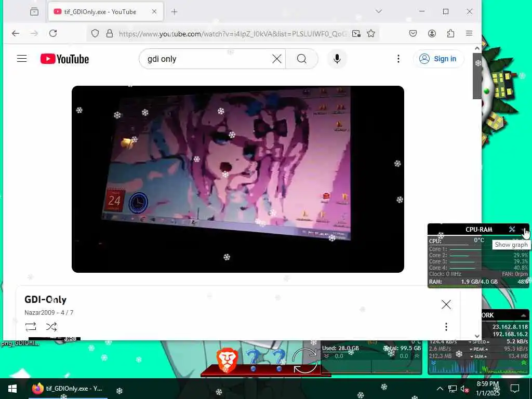
Task: Click the RAM usage 1.9 GB/4.0 GB text
Action: pos(480,282)
